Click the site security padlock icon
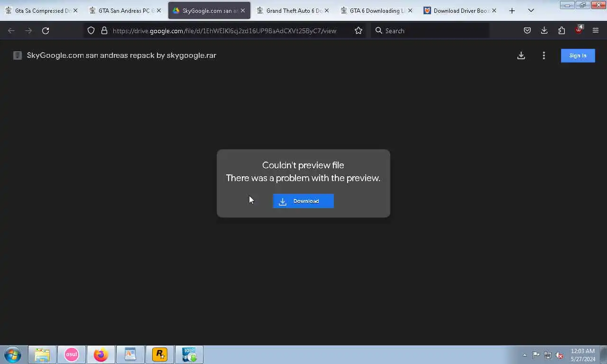The height and width of the screenshot is (364, 607). click(x=104, y=31)
